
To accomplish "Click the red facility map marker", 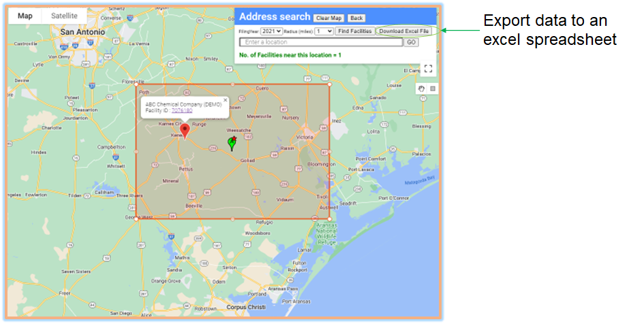I will point(185,131).
